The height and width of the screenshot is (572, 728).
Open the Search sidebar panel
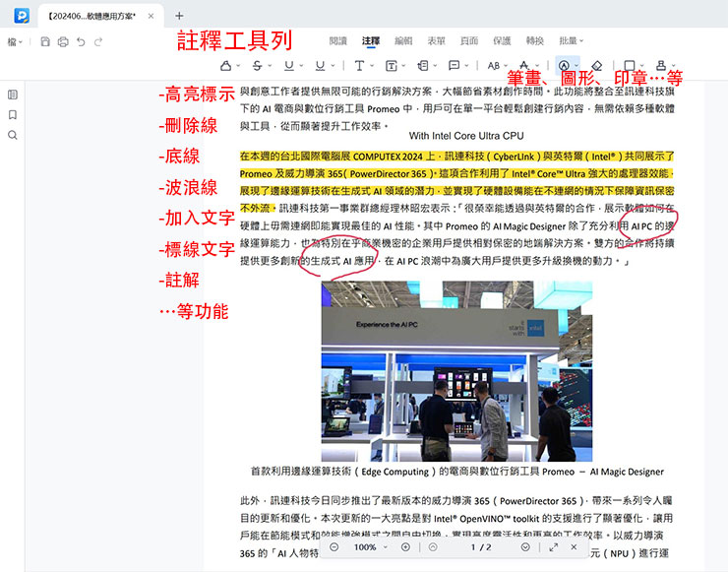[x=13, y=135]
